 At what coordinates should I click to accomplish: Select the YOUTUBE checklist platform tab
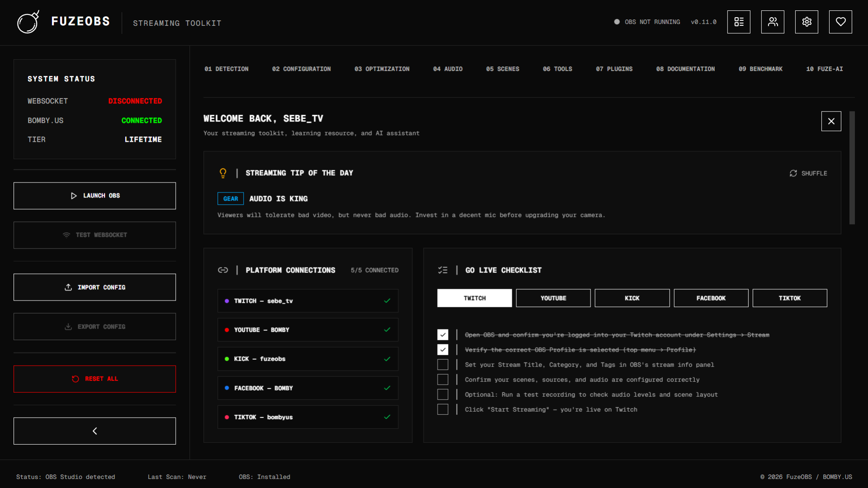click(x=553, y=298)
